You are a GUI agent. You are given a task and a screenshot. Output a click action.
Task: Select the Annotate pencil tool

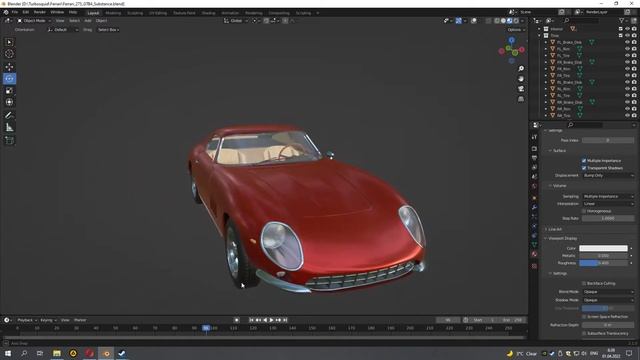pos(9,116)
